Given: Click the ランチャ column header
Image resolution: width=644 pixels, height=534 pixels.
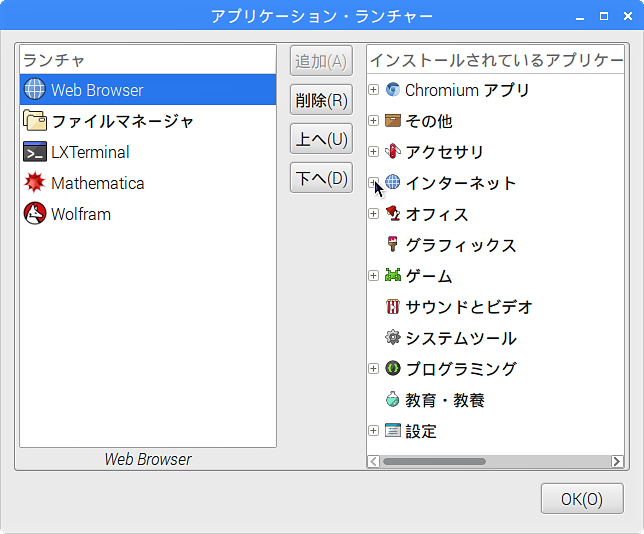Looking at the screenshot, I should [x=148, y=60].
